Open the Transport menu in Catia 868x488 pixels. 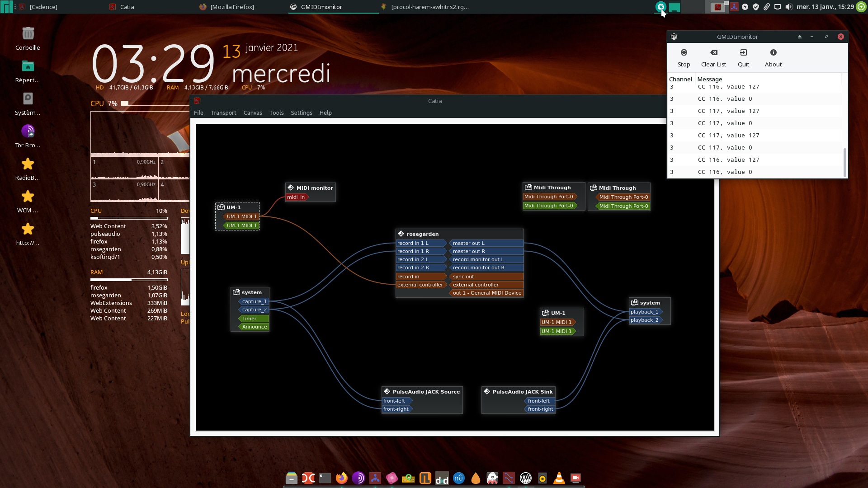point(223,113)
